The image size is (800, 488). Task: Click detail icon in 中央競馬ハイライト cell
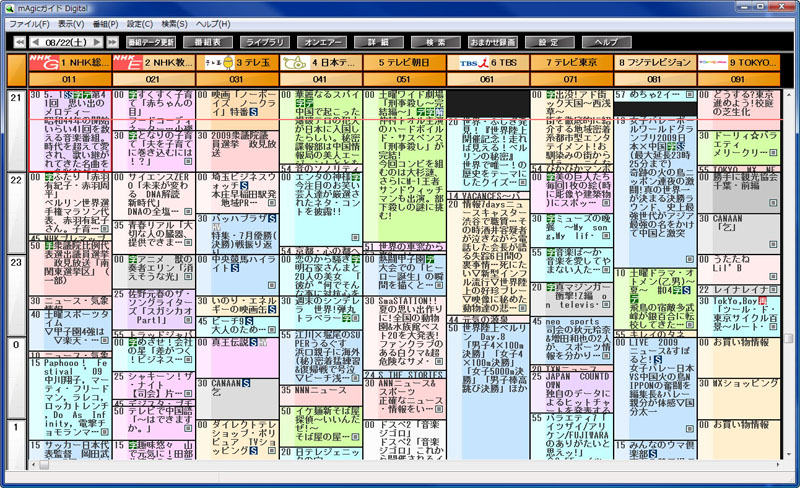[272, 285]
